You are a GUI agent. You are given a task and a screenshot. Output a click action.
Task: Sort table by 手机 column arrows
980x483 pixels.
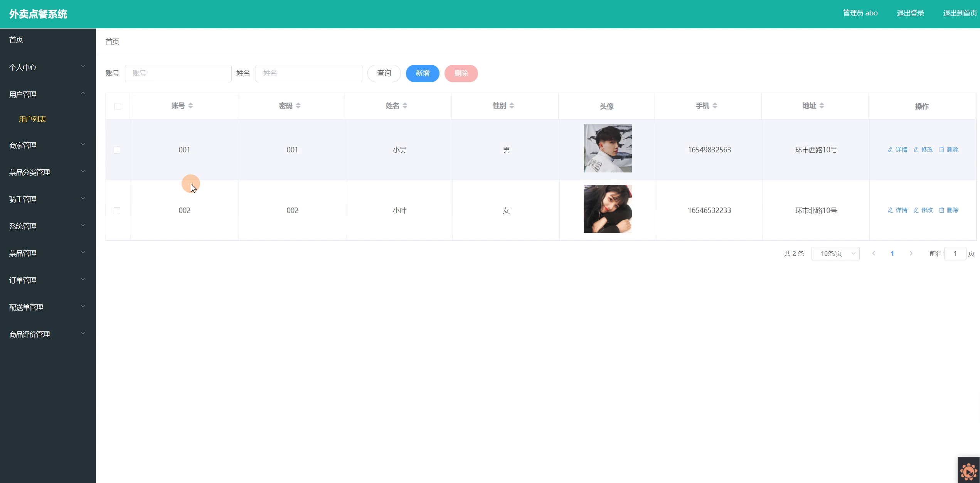pyautogui.click(x=715, y=106)
